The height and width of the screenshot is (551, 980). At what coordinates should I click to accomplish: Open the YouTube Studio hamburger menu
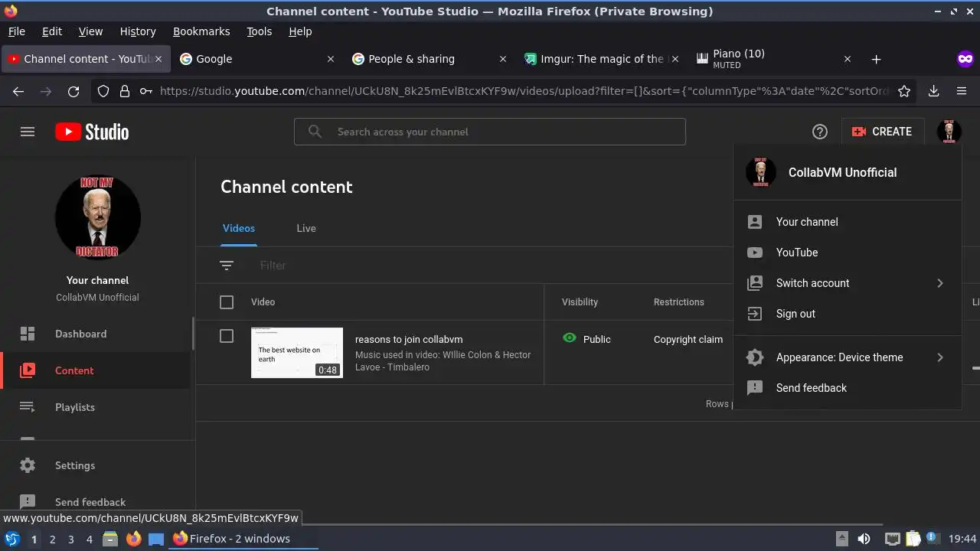[x=28, y=132]
